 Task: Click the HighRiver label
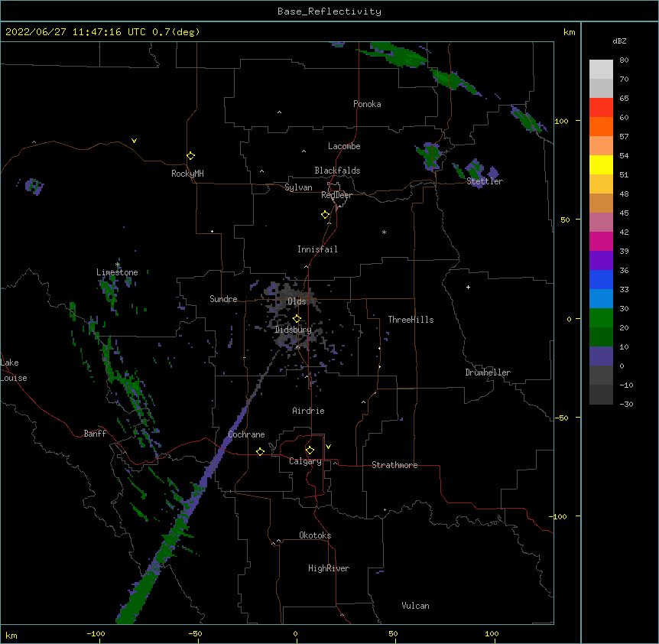(329, 568)
